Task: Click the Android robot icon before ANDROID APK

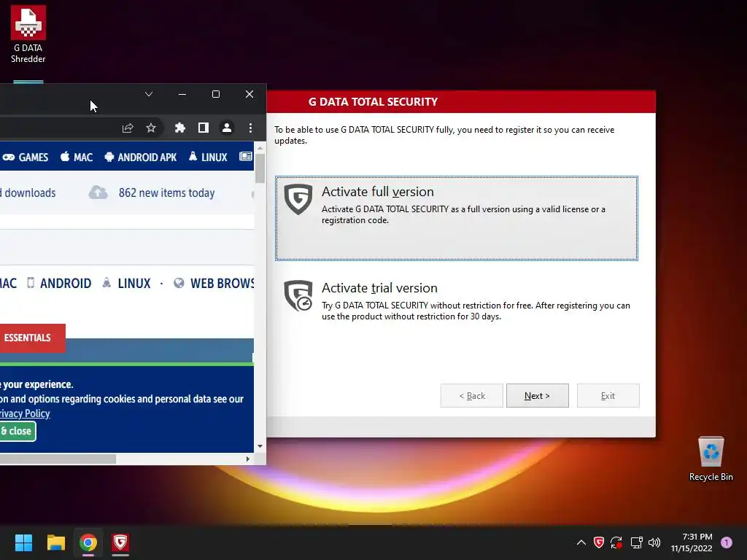Action: (x=109, y=157)
